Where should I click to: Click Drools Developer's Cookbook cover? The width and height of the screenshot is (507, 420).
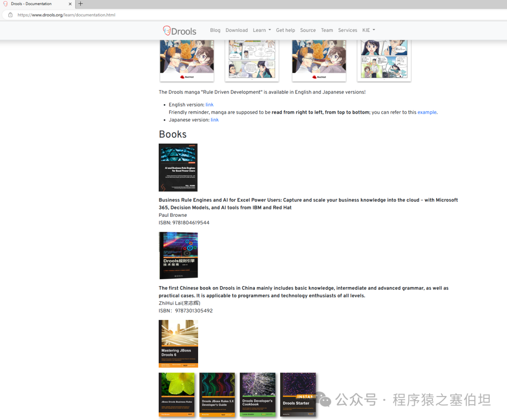coord(258,395)
